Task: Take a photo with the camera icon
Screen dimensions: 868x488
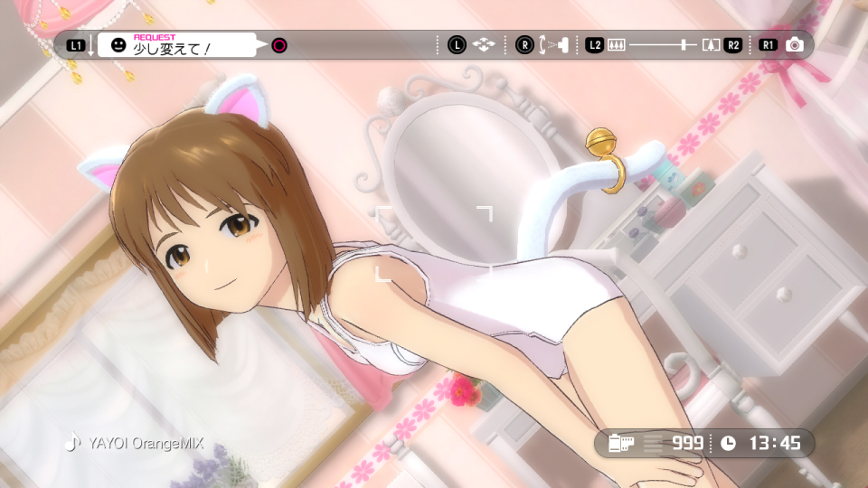Action: coord(795,44)
